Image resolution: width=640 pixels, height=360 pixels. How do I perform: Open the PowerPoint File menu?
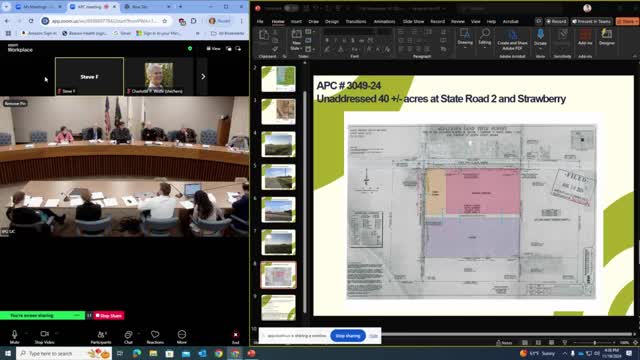[260, 21]
